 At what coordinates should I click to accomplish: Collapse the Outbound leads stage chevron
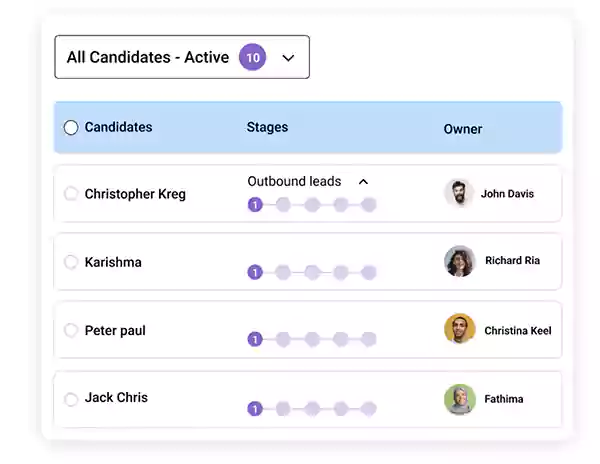(364, 182)
